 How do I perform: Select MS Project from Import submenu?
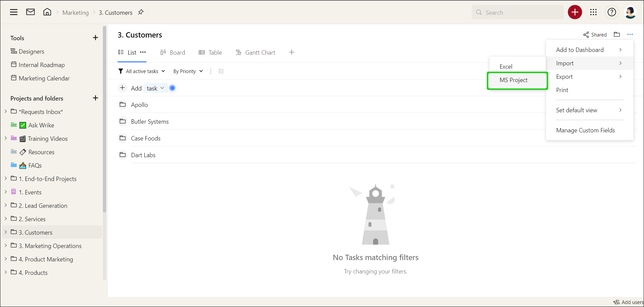[x=513, y=80]
